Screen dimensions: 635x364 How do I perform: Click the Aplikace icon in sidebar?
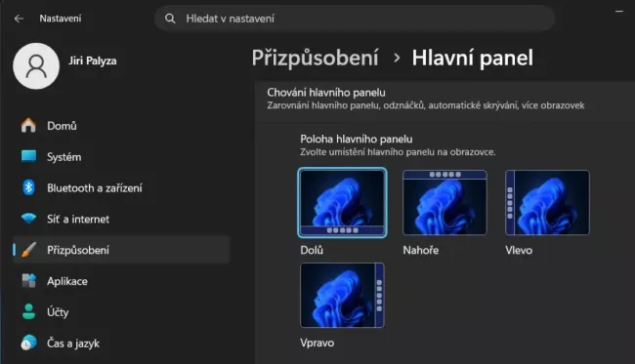point(28,281)
